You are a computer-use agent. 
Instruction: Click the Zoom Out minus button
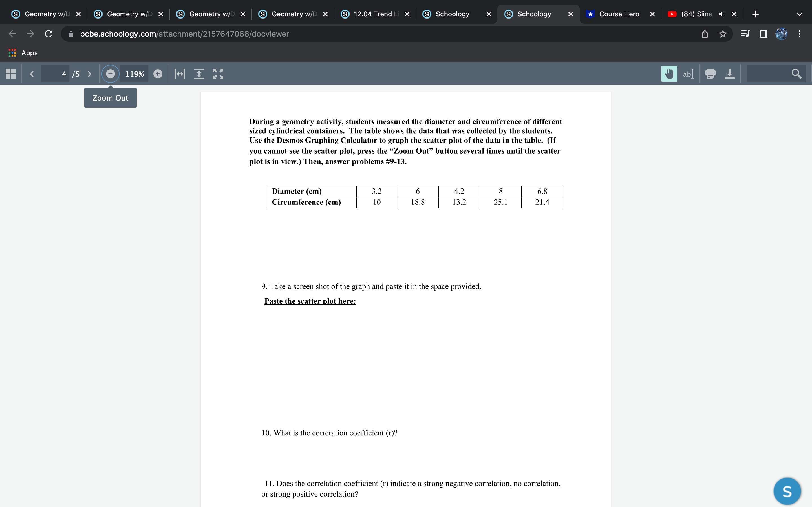click(x=111, y=74)
